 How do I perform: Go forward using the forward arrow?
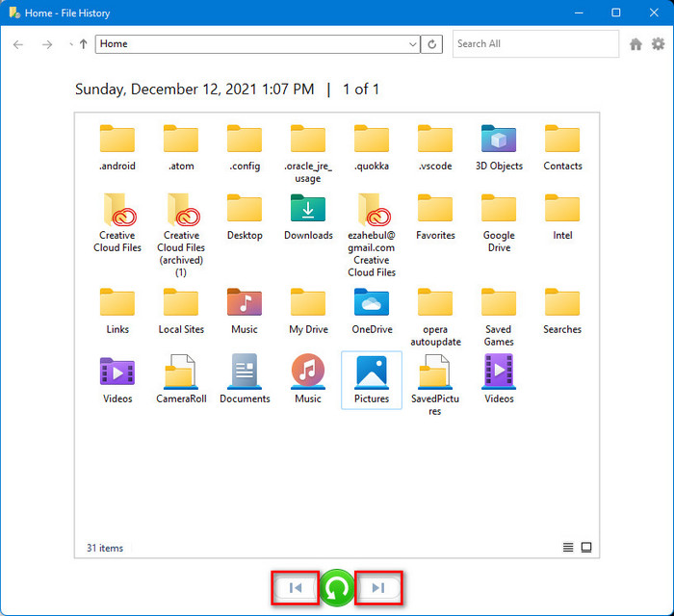[x=47, y=44]
